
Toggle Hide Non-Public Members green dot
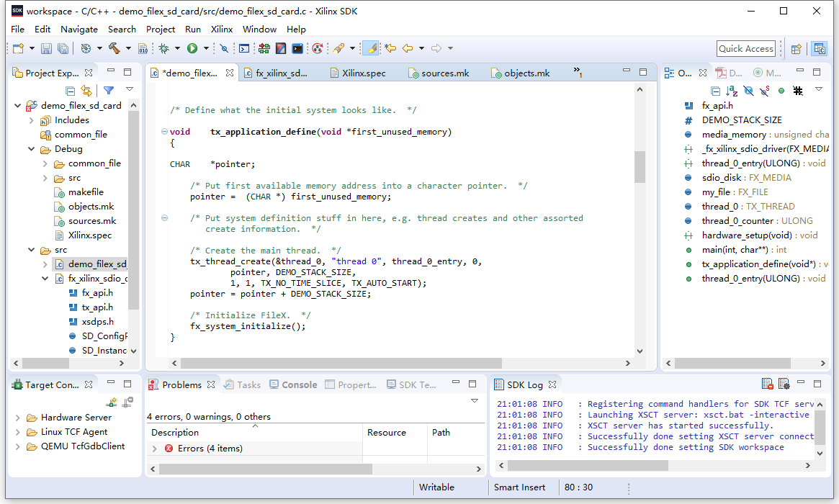[781, 91]
